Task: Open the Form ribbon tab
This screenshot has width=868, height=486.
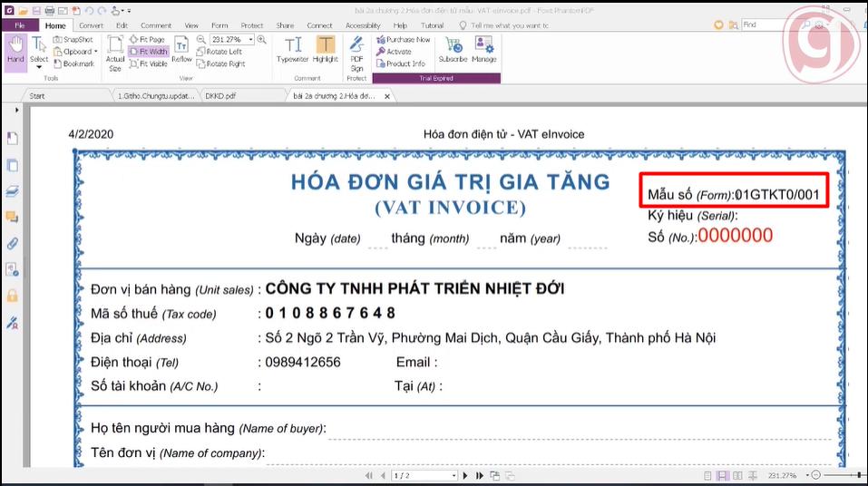Action: (219, 25)
